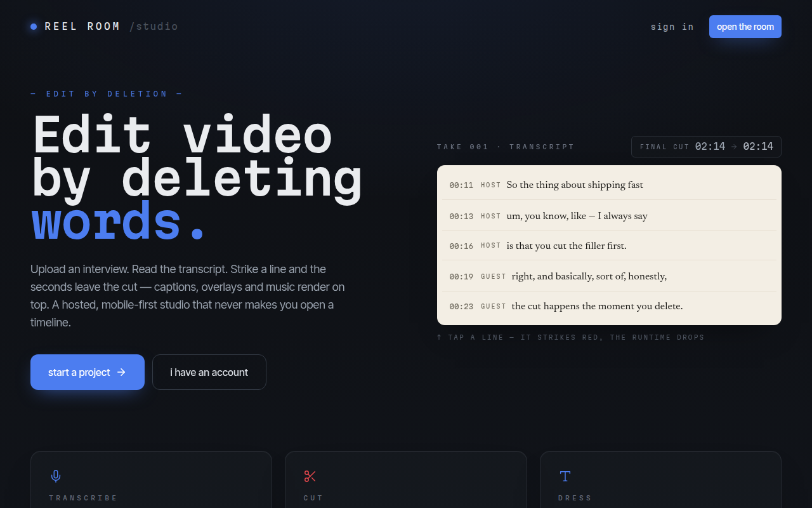Click the TAKE 001 · TRANSCRIPT label
Screen dimensions: 812x508
click(506, 147)
